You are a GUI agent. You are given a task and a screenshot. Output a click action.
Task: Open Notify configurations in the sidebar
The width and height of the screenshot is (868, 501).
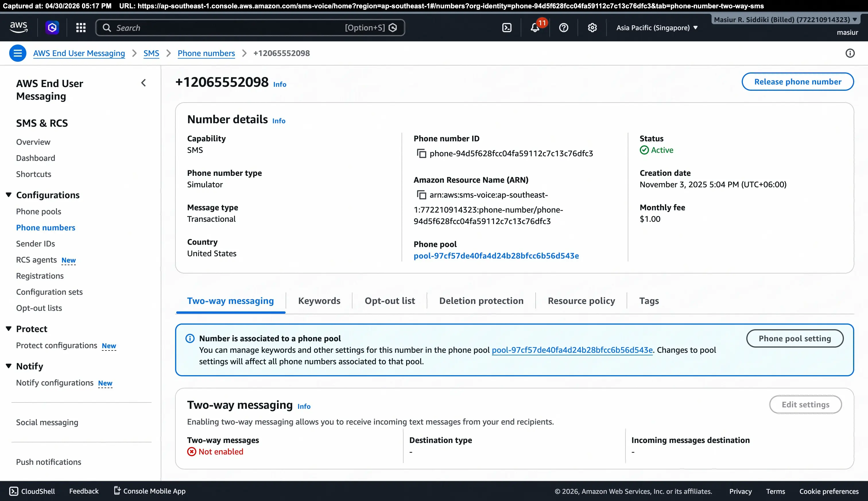[55, 383]
